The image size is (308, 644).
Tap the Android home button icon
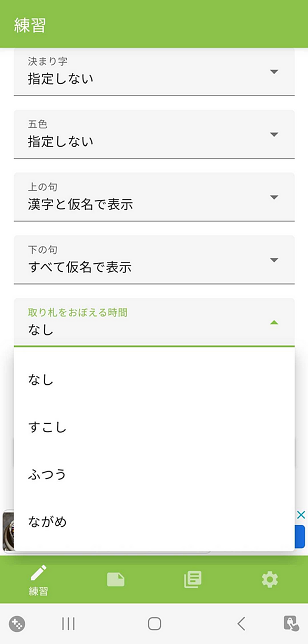click(x=155, y=624)
